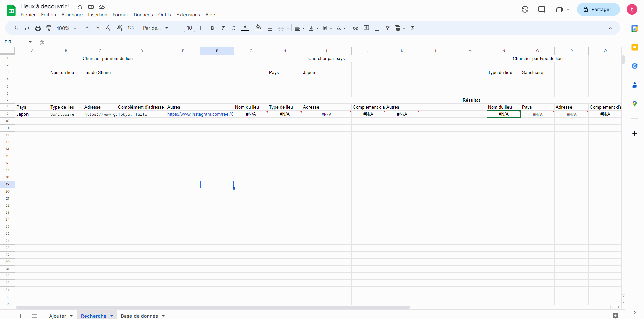Open version history clock icon
Image resolution: width=644 pixels, height=319 pixels.
coord(525,9)
